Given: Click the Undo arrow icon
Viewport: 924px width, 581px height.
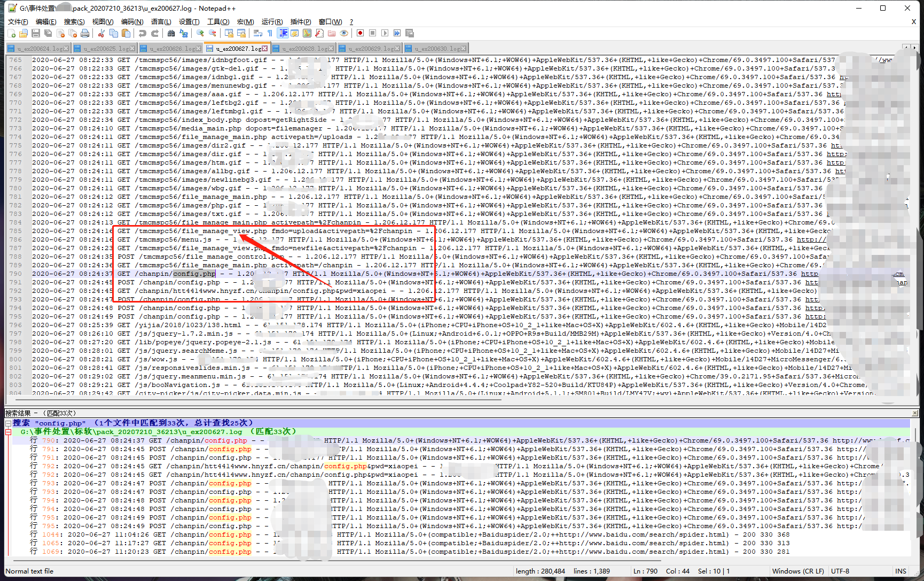Looking at the screenshot, I should coord(143,33).
